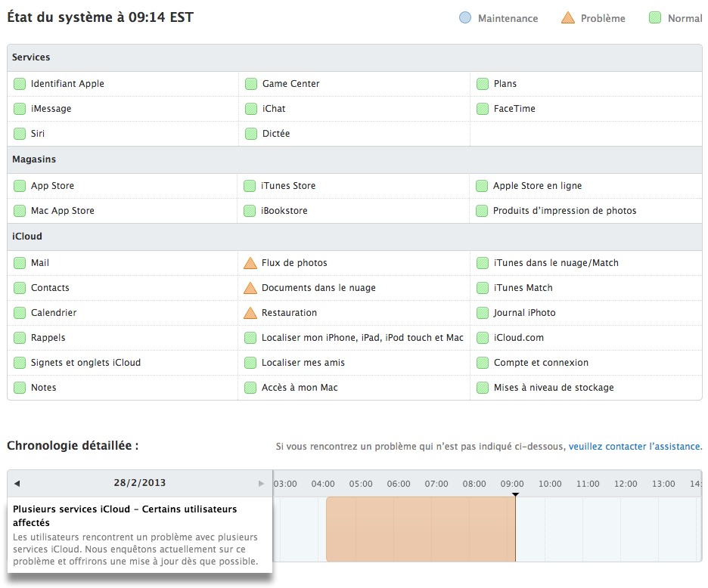Click the Signets et onglets iCloud label
Viewport: 708px width, 588px height.
click(x=85, y=362)
